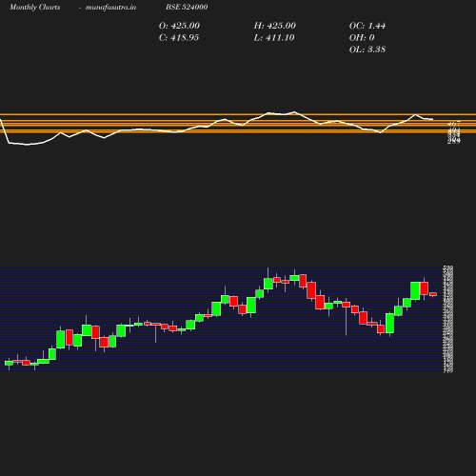
Task: Select the low value 'L: 411.10'
Action: tap(274, 38)
